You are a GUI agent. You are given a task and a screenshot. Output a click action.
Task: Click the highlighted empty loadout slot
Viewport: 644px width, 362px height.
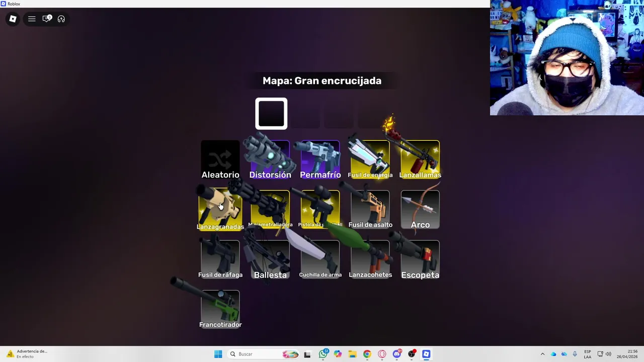pyautogui.click(x=271, y=114)
